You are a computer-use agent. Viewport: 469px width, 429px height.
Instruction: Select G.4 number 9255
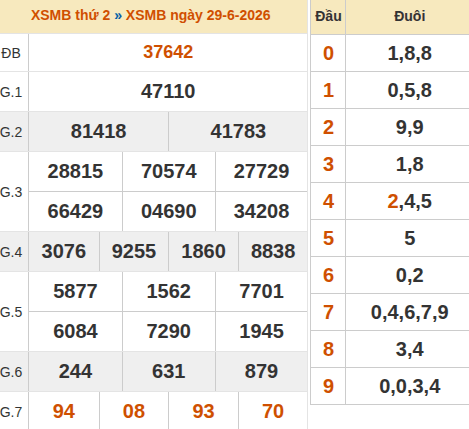point(134,251)
